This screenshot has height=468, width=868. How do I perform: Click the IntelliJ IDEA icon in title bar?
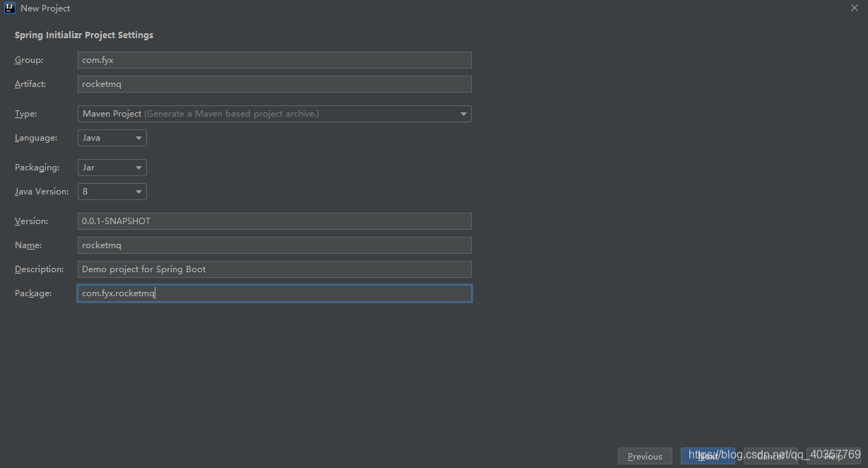click(x=10, y=8)
